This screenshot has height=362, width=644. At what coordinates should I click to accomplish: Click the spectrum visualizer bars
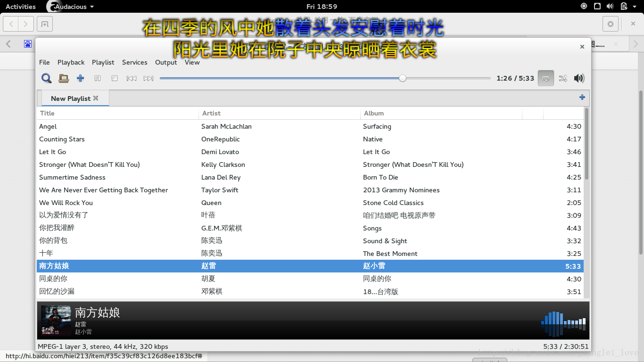click(563, 324)
